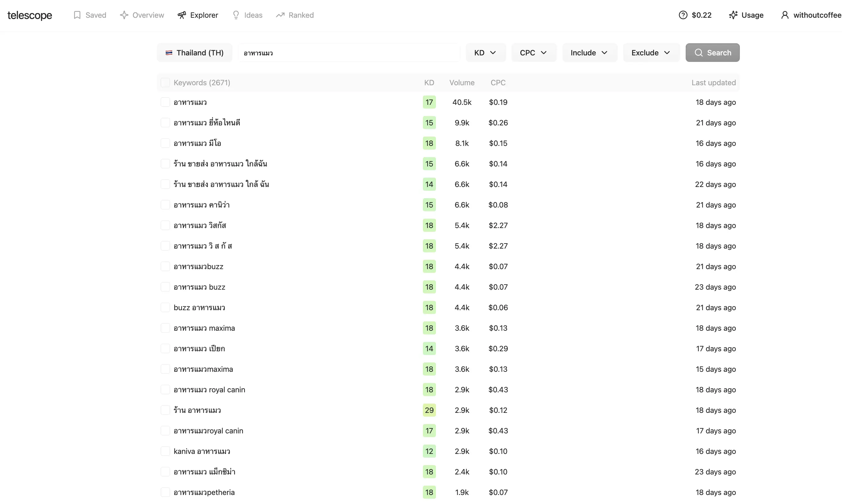Select checkbox for อาหารแมว ยี่ห้อไหนดี
The image size is (842, 504).
pos(165,123)
